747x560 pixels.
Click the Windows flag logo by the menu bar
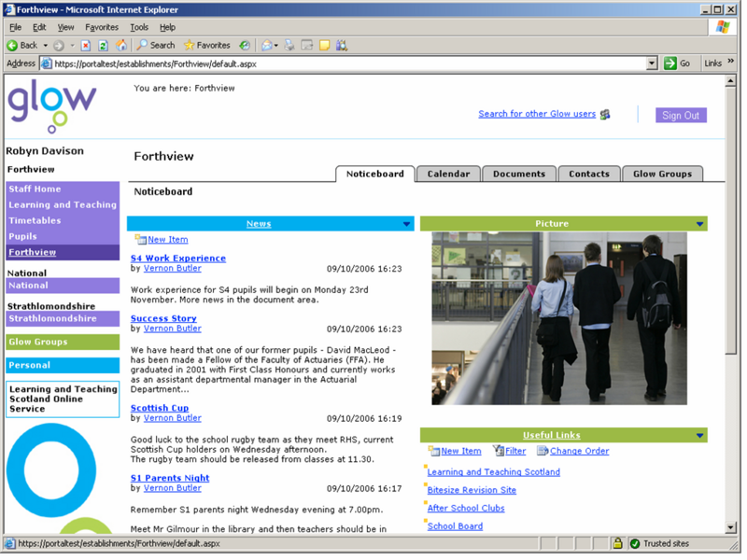pos(723,28)
